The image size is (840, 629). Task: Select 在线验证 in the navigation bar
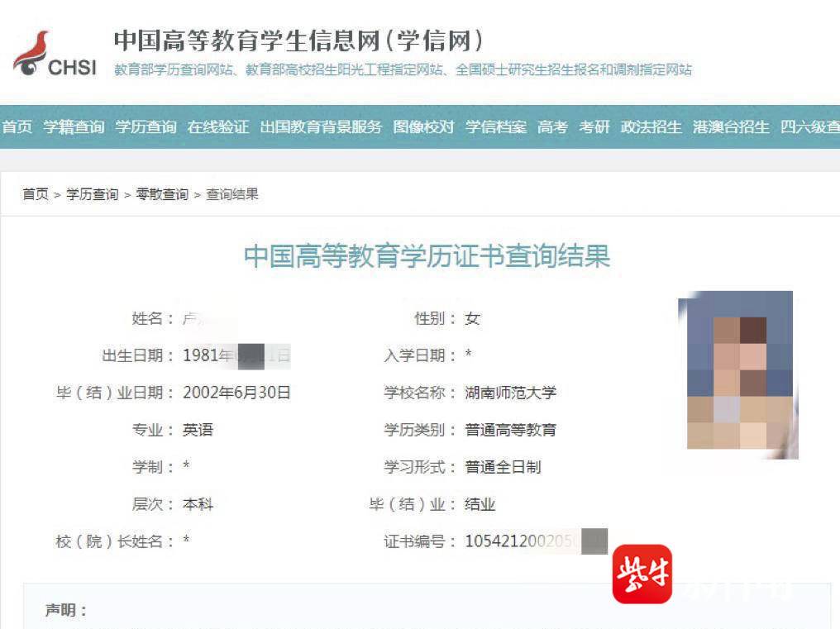[x=218, y=127]
